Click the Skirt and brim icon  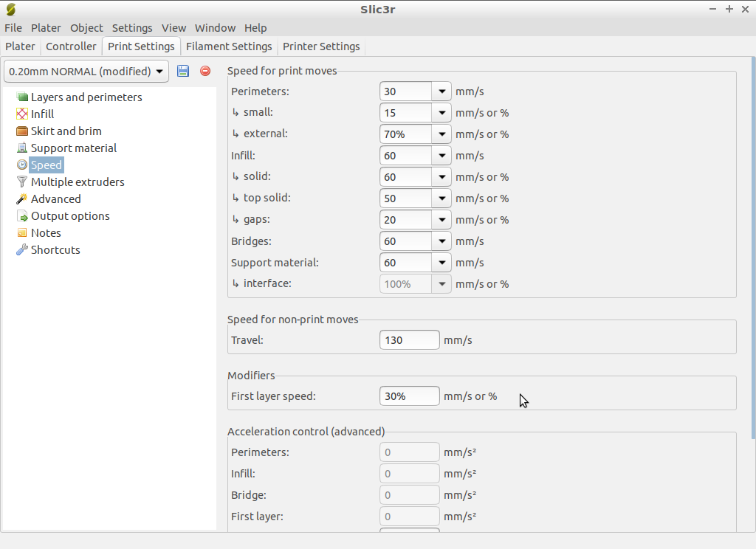point(22,131)
